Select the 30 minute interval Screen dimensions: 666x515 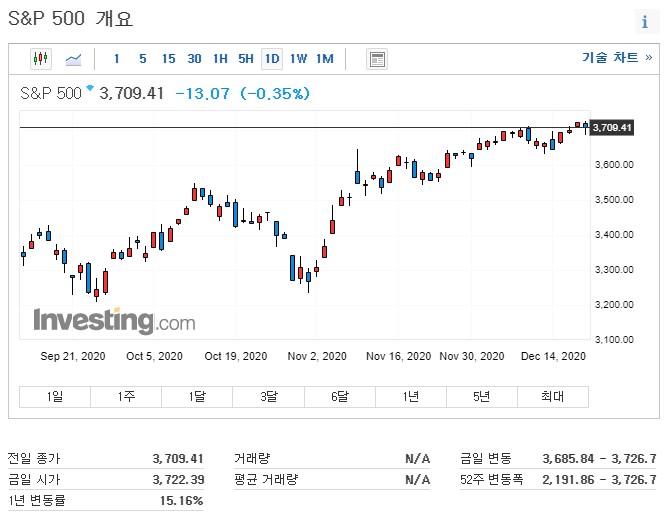point(195,59)
